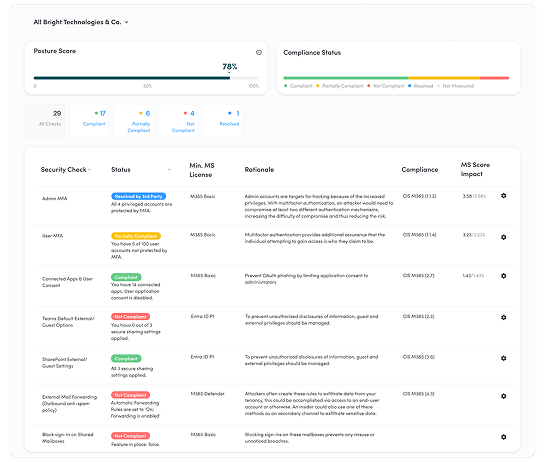Expand the All Bright Technologies & Co. dropdown
The image size is (545, 462).
[126, 22]
